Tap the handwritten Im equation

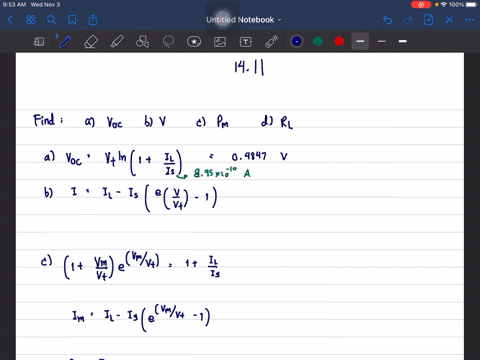tap(141, 317)
